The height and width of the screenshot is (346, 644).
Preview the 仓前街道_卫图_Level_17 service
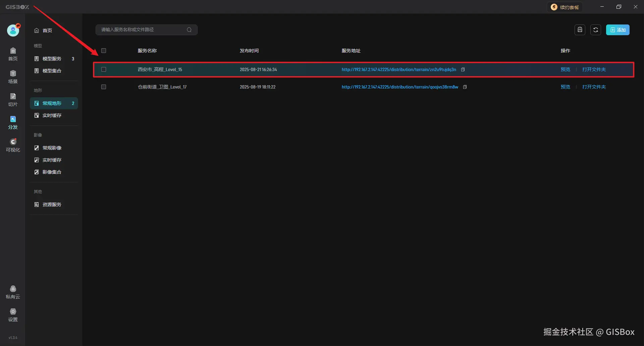pos(565,87)
